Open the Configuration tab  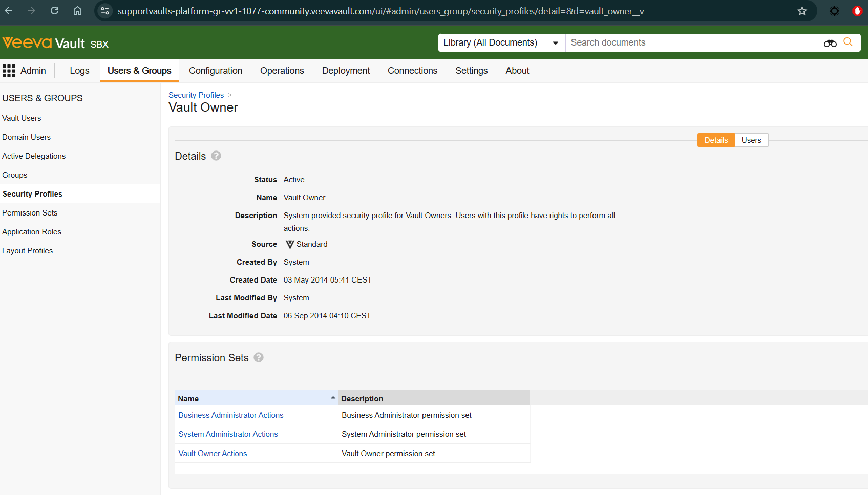[216, 71]
